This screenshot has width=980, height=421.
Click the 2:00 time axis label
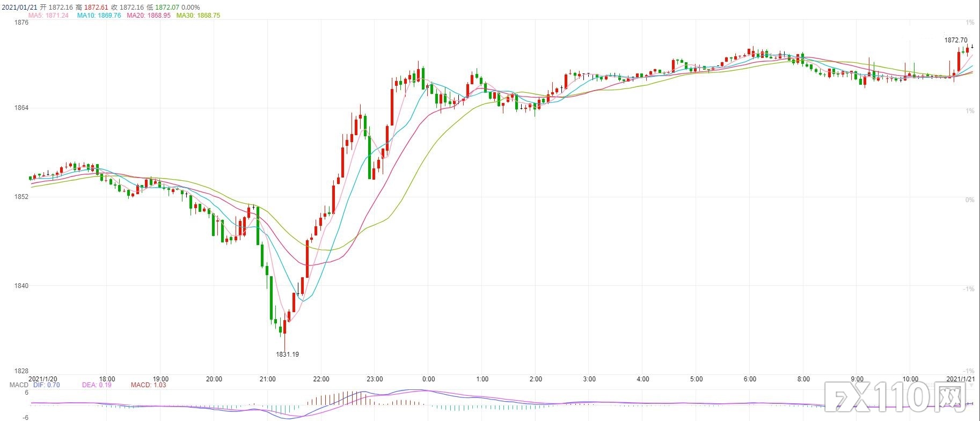click(536, 379)
